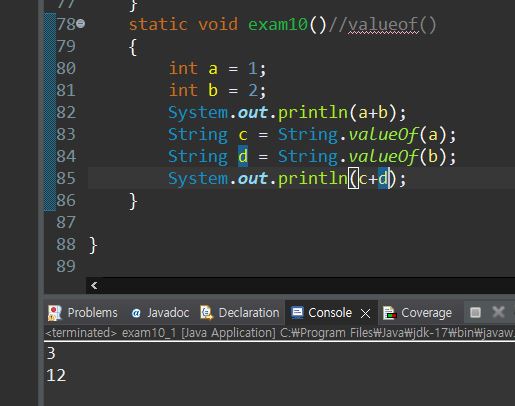Click valueOf(b) method call

(398, 157)
